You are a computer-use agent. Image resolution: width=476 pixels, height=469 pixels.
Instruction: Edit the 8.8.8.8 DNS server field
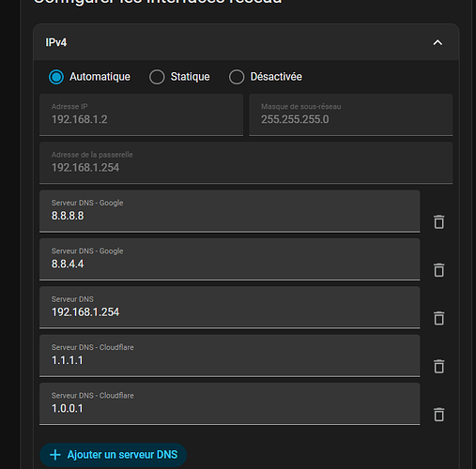click(229, 211)
